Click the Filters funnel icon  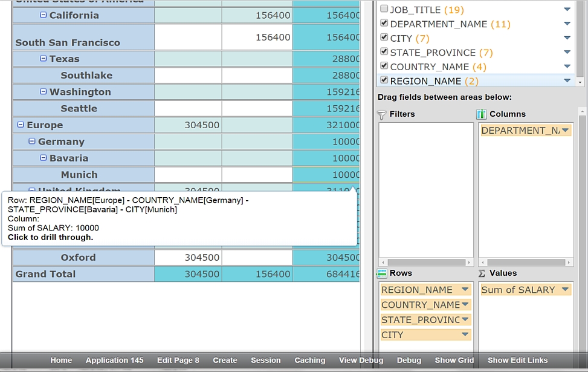[x=381, y=114]
